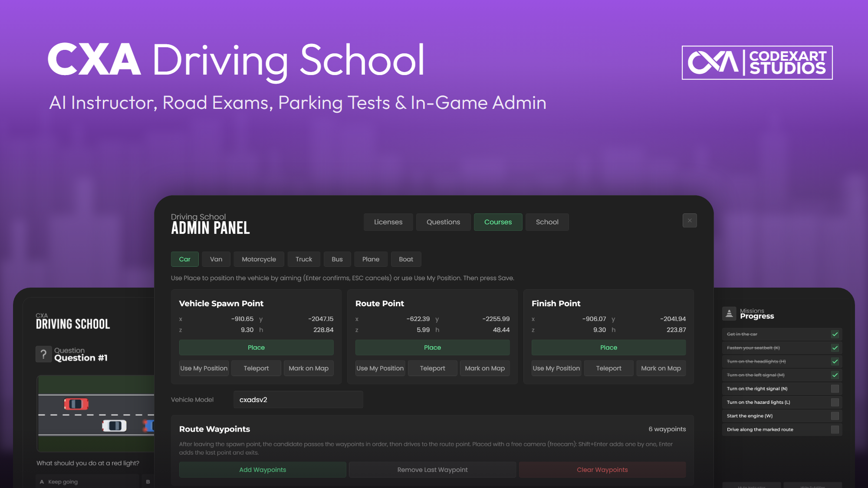Switch to the Courses tab

point(498,222)
